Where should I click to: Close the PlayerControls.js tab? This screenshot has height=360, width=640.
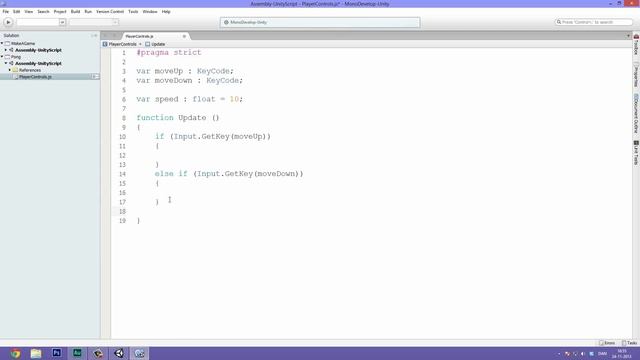pos(184,36)
